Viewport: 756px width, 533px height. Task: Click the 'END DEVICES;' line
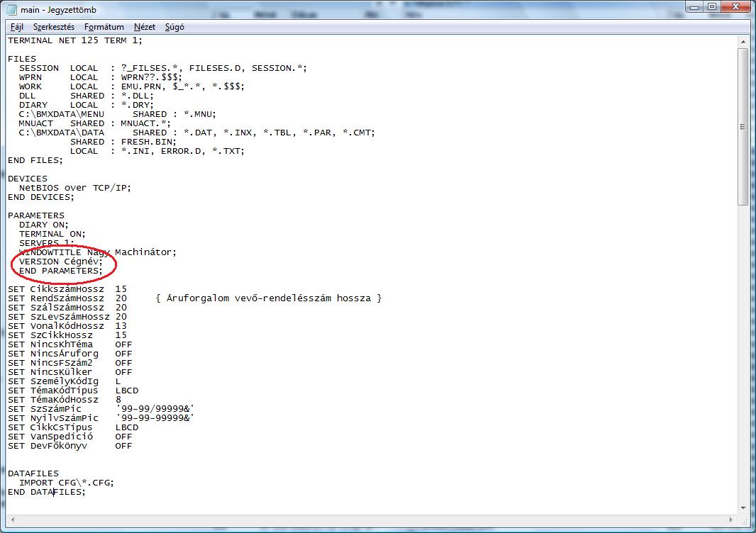(x=41, y=197)
